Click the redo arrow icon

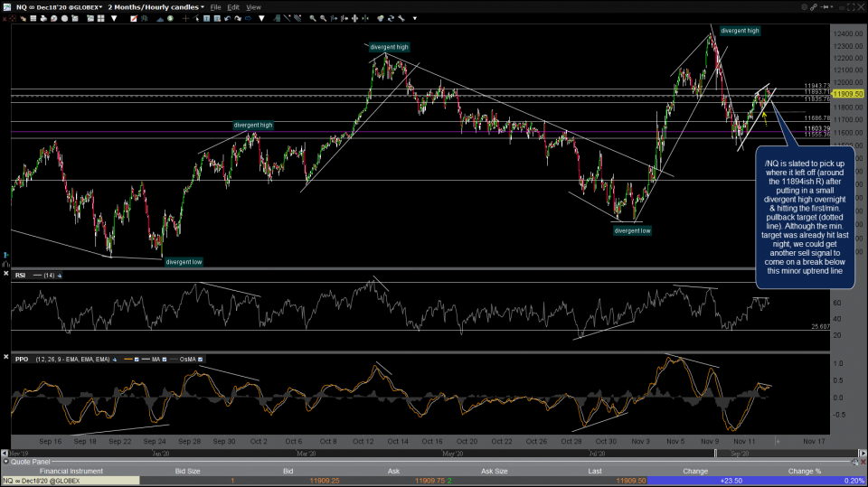point(238,18)
